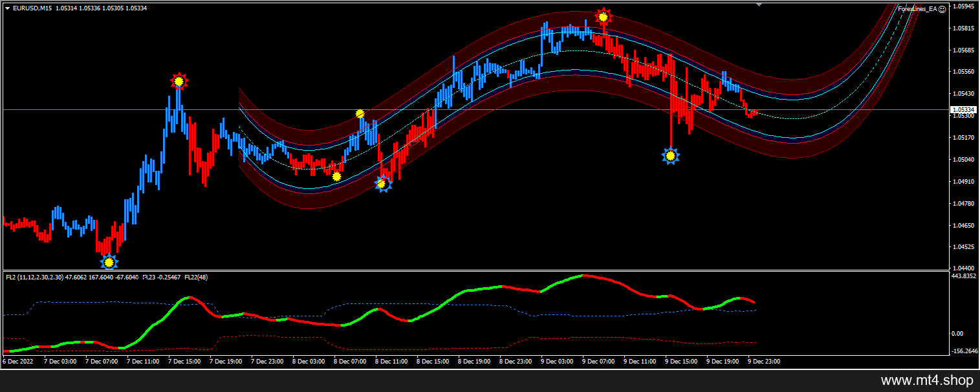Click the 8 Dec 23:00 time label

pos(516,362)
